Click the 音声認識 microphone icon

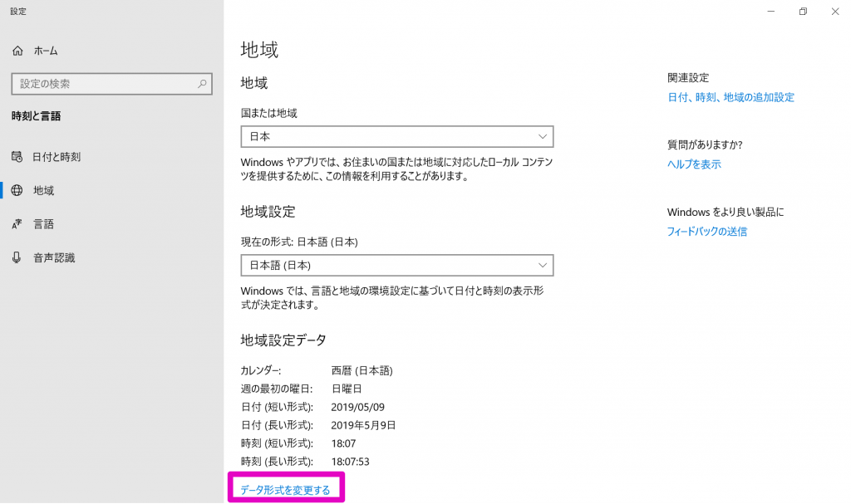(x=17, y=257)
